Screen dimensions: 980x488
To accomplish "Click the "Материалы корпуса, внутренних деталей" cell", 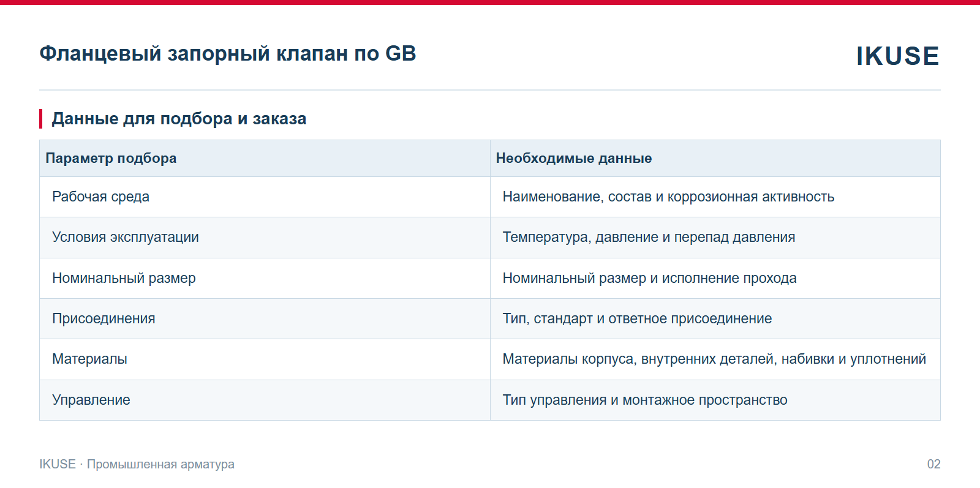I will pyautogui.click(x=715, y=359).
